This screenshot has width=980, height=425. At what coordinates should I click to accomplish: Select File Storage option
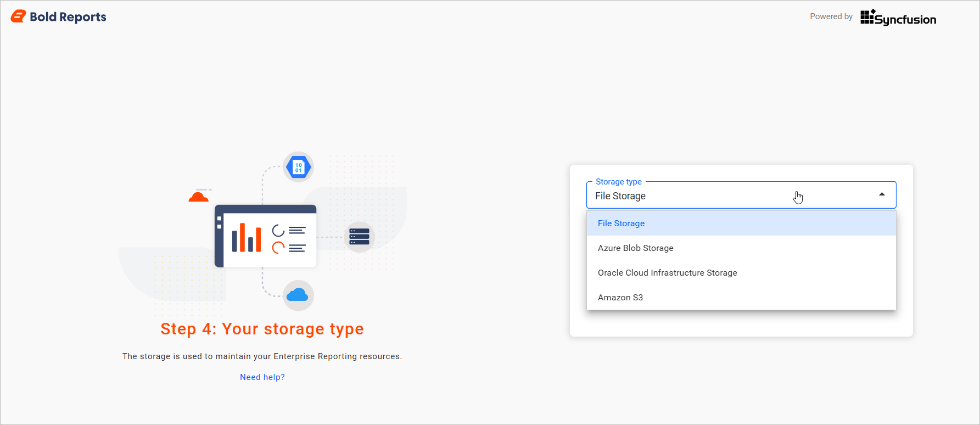[x=741, y=223]
